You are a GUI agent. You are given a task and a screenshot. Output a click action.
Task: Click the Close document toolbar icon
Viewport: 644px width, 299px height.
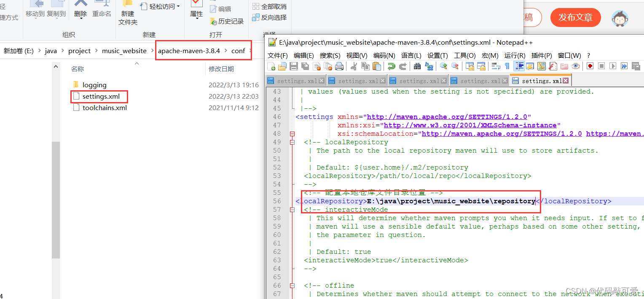317,66
